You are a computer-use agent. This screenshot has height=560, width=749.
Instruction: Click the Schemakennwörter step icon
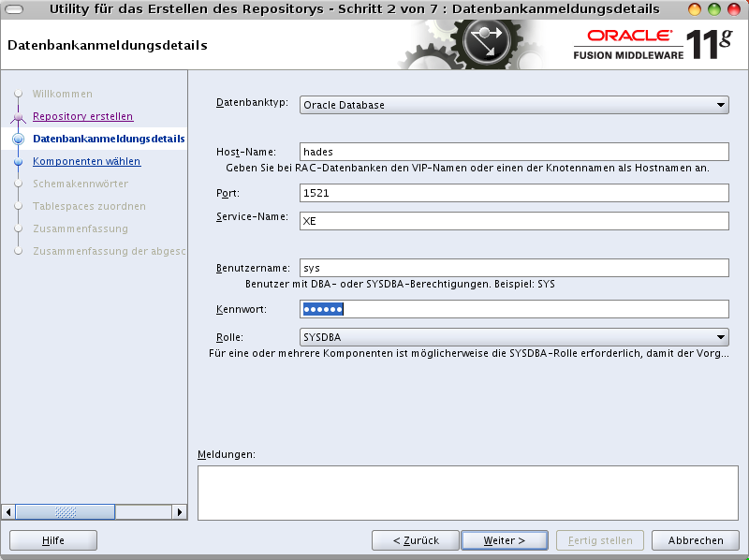(20, 184)
